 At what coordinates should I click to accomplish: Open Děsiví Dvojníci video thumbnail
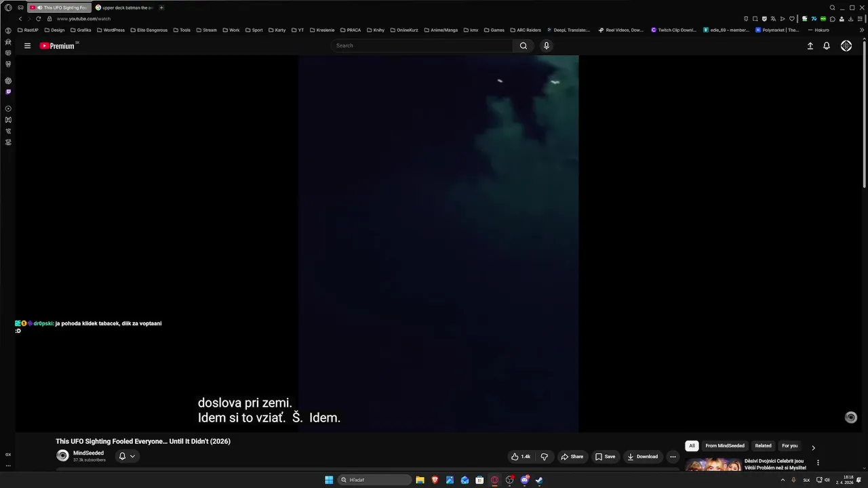713,465
